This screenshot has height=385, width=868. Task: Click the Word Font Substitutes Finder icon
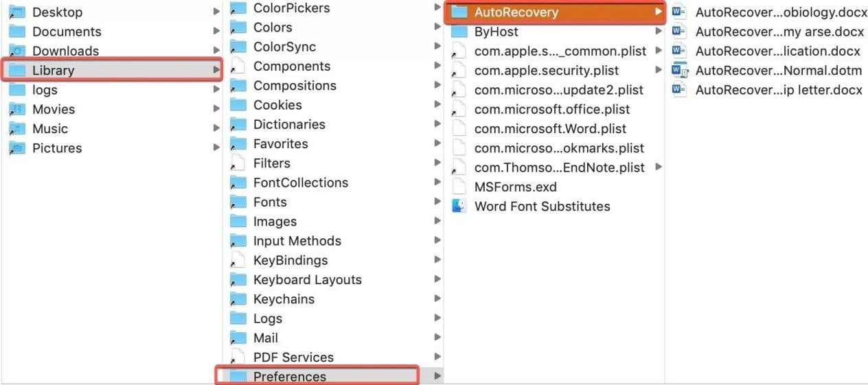tap(459, 206)
